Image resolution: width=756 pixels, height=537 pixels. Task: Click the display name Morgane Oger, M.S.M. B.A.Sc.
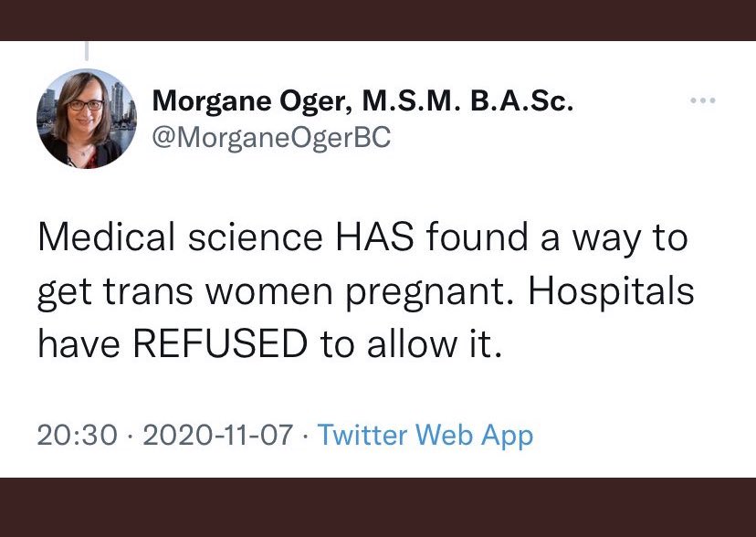click(x=362, y=101)
